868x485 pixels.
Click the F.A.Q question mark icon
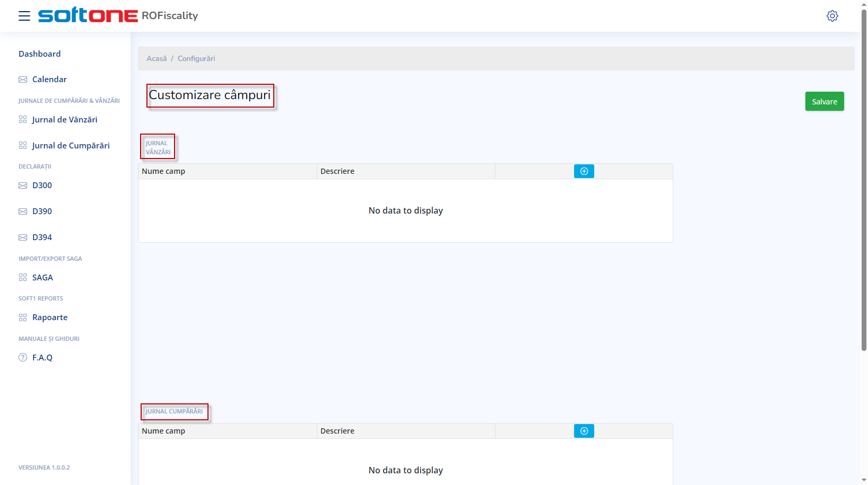pyautogui.click(x=23, y=357)
